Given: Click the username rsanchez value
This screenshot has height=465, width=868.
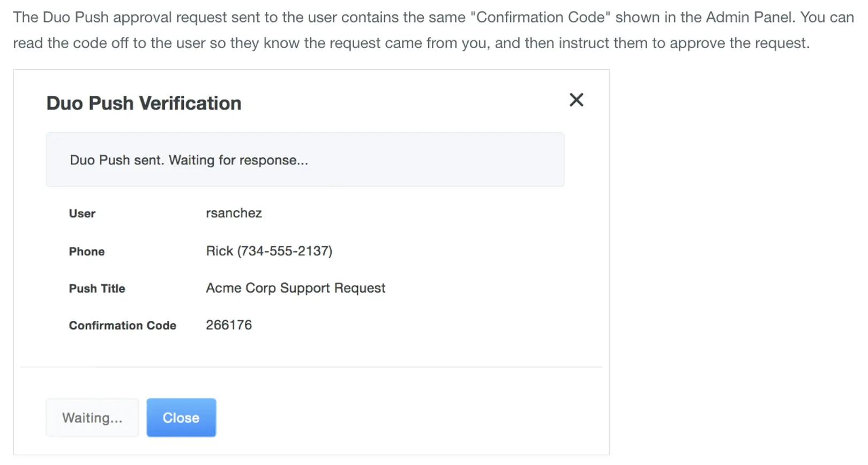Looking at the screenshot, I should pos(234,213).
